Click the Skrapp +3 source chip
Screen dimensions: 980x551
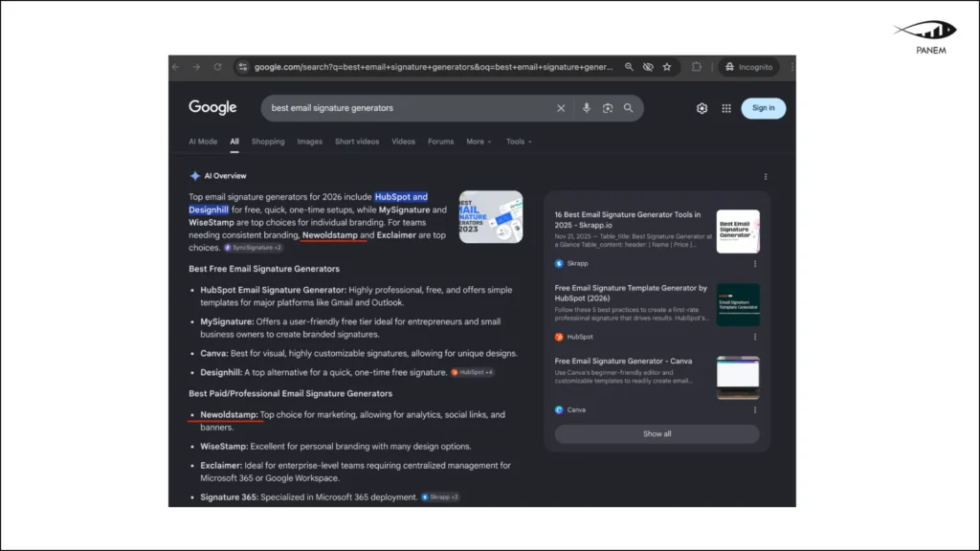click(x=440, y=497)
